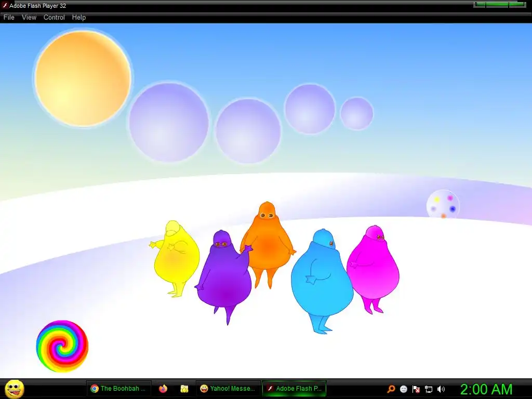The image size is (532, 399).
Task: Open the View menu
Action: 29,17
